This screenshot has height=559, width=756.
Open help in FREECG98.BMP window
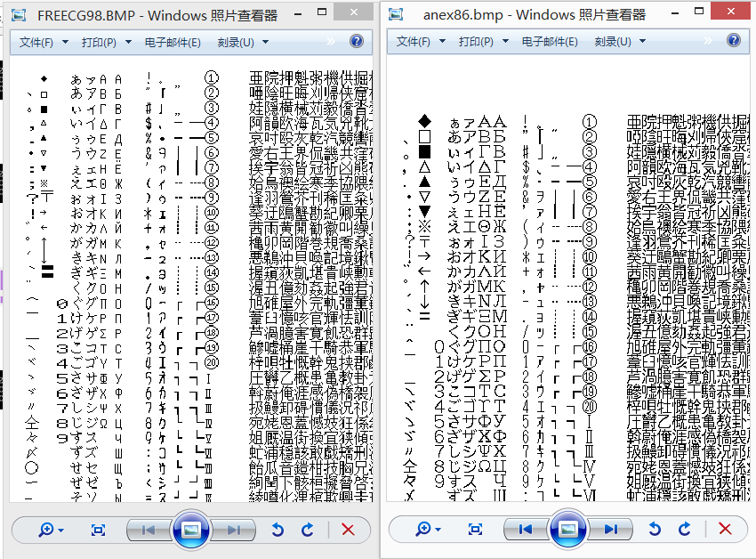click(357, 41)
